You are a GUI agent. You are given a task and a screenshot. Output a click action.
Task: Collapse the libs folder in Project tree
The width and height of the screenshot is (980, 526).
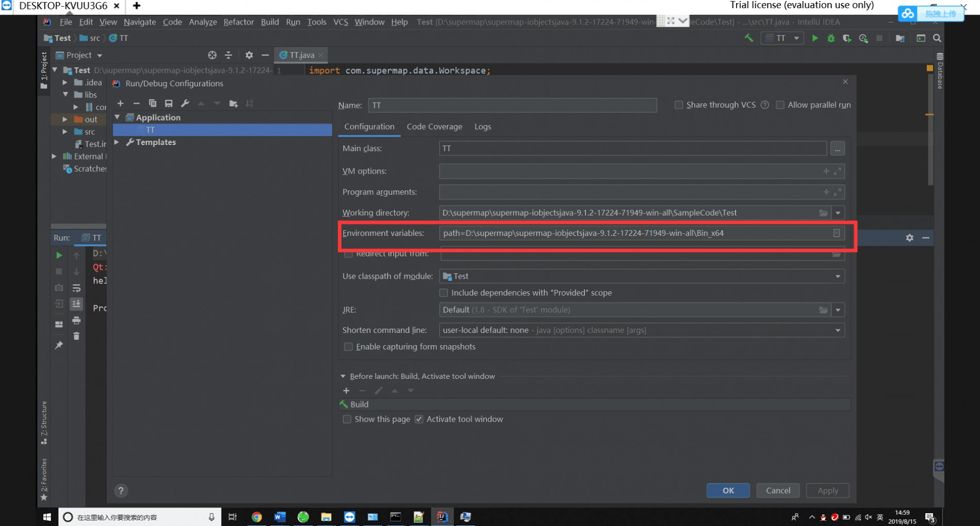[x=66, y=94]
